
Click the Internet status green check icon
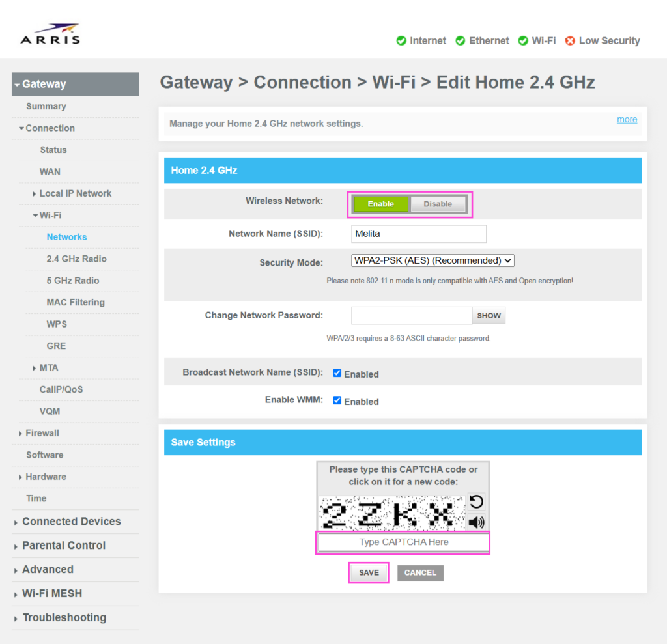tap(401, 41)
